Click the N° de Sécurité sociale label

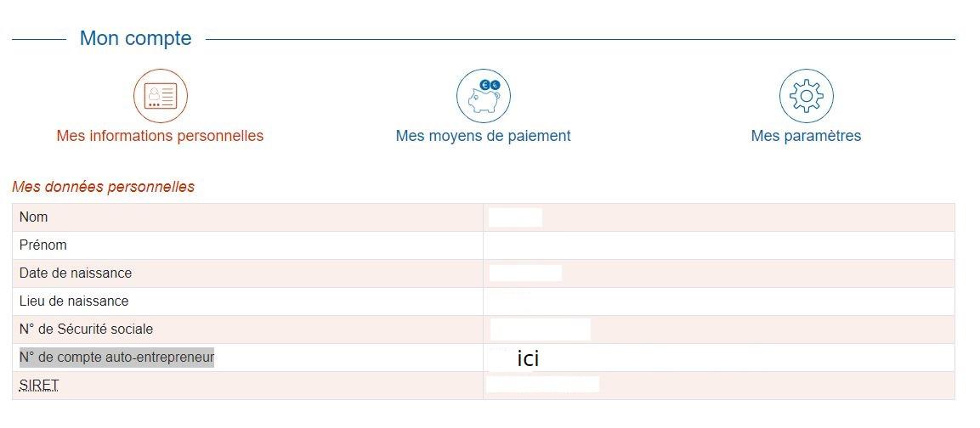[86, 329]
